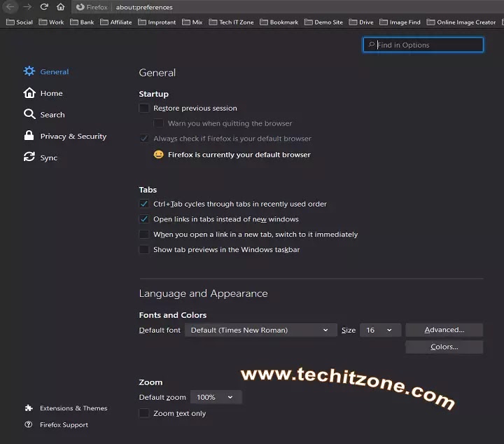
Task: Open the Default font dropdown
Action: [x=260, y=330]
